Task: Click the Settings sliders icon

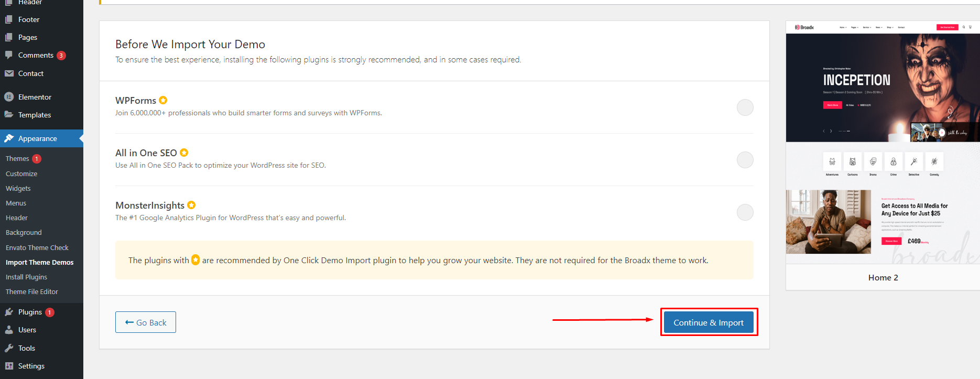Action: (9, 366)
